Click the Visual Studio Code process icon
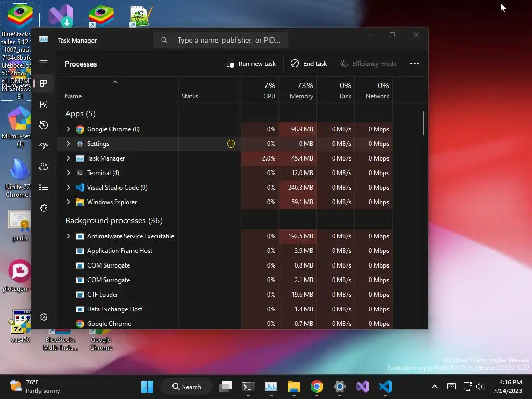Viewport: 532px width, 399px height. (79, 187)
